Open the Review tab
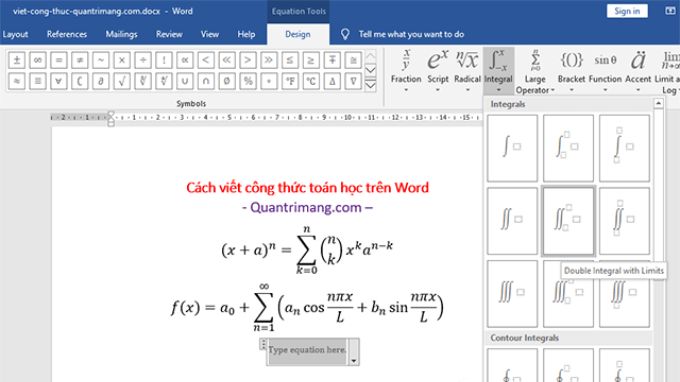 pos(169,34)
